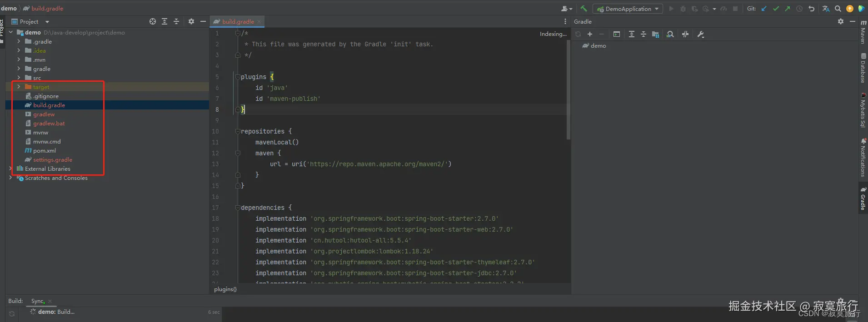This screenshot has height=322, width=868.
Task: Click the green Build project hammer icon
Action: pyautogui.click(x=584, y=9)
